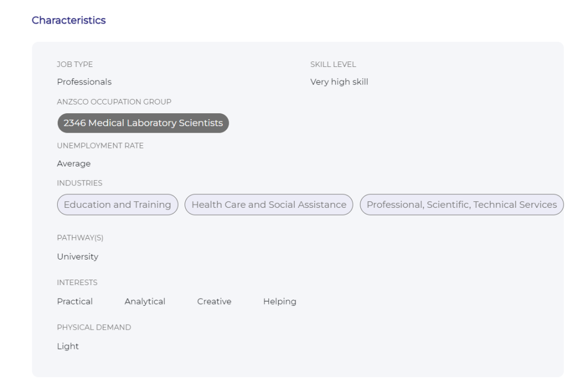Click the 'Very high skill' value

pyautogui.click(x=339, y=82)
